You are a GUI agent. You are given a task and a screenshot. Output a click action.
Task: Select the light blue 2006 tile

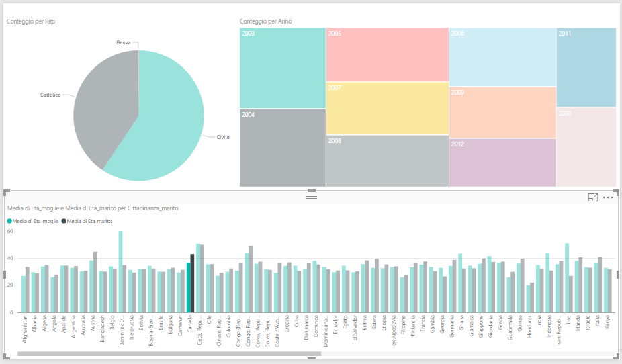502,57
